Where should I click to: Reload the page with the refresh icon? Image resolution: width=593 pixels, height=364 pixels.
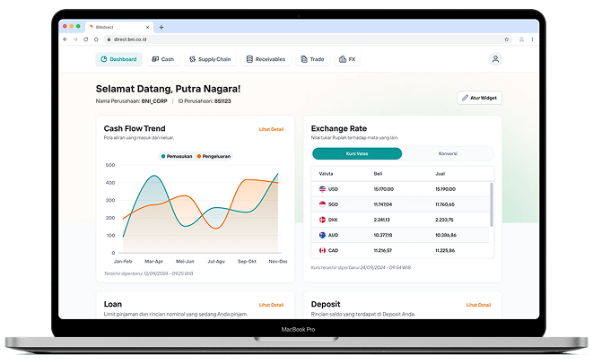pyautogui.click(x=86, y=40)
